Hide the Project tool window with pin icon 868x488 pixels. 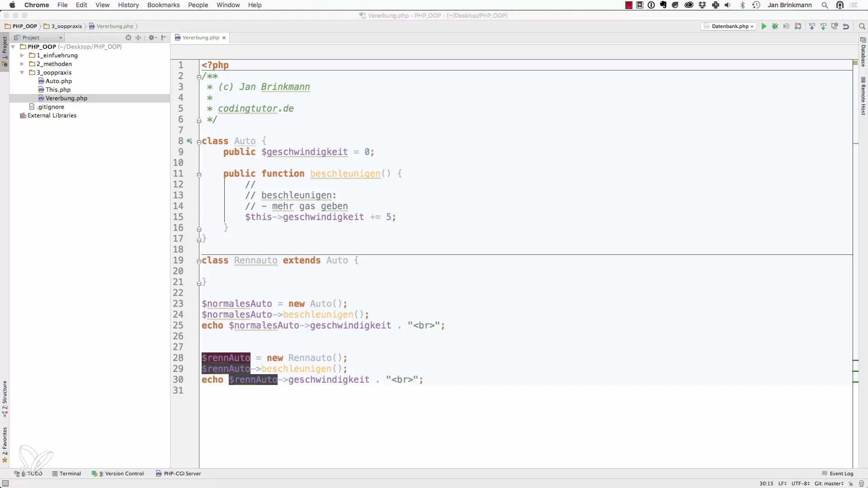[164, 38]
